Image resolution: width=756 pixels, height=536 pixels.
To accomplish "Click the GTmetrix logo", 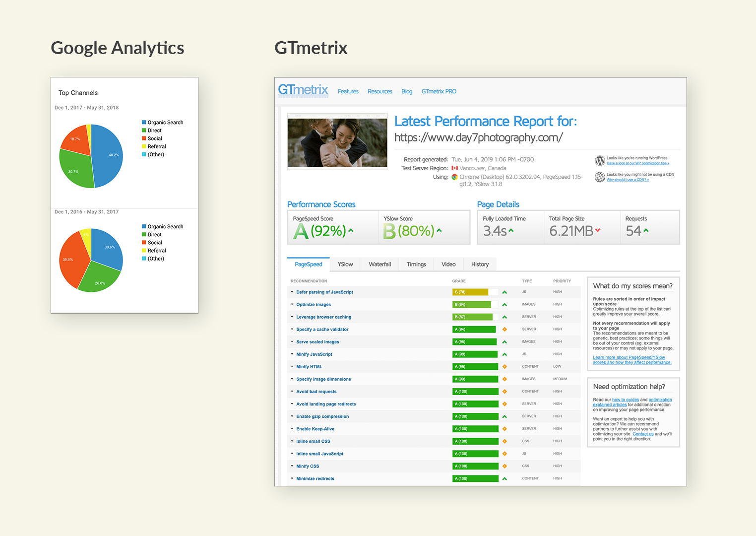I will point(303,90).
